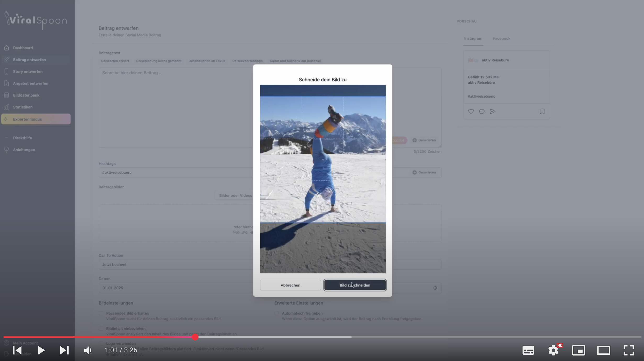Open Statistiken in the sidebar

[x=23, y=107]
